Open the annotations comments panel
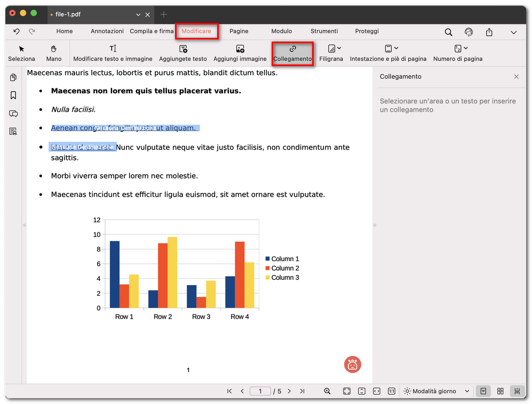The image size is (532, 404). (x=13, y=114)
